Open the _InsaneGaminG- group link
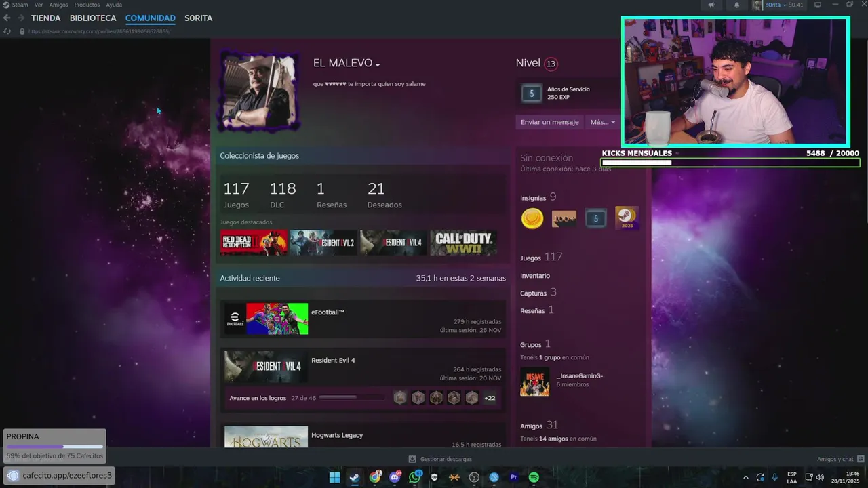Image resolution: width=868 pixels, height=488 pixels. tap(580, 375)
